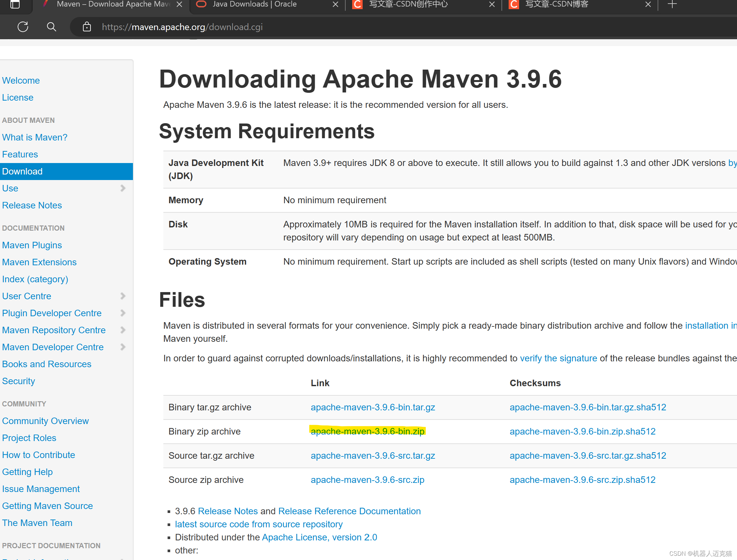Download apache-maven-3.9.6-src.tar.gz

pos(373,456)
